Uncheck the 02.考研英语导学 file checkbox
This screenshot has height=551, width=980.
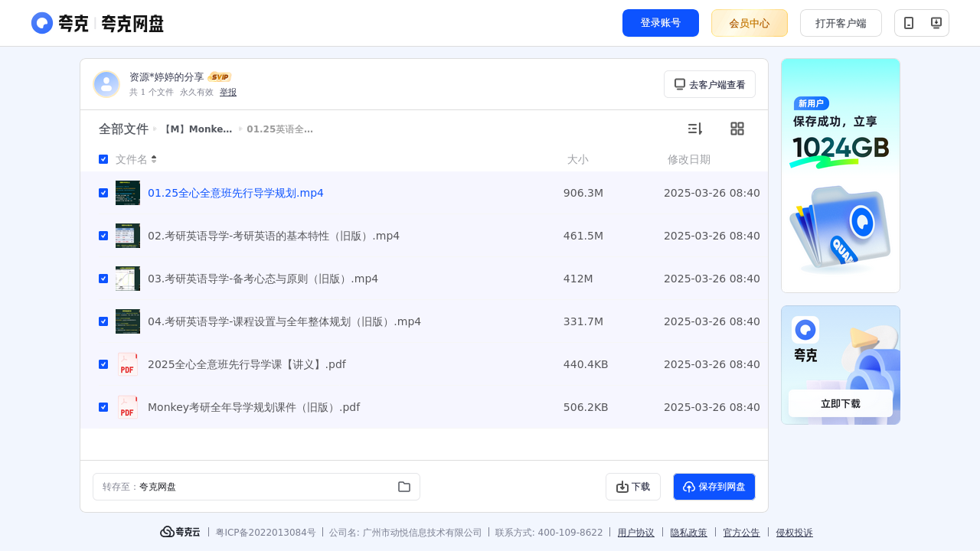(x=103, y=236)
